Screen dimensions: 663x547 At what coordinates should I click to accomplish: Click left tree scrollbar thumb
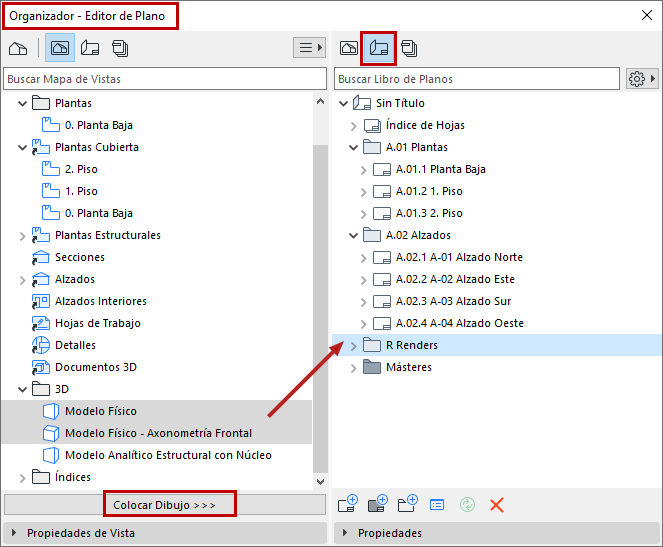(x=320, y=309)
